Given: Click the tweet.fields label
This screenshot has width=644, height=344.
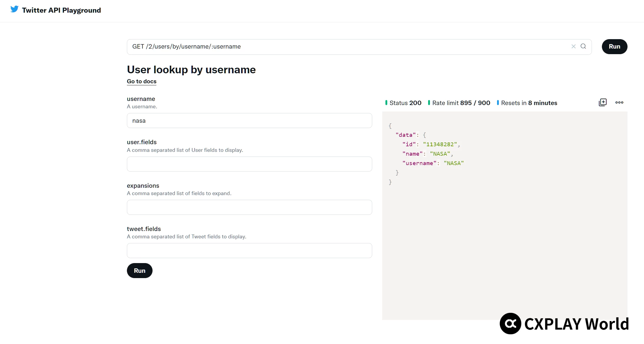Looking at the screenshot, I should (144, 229).
